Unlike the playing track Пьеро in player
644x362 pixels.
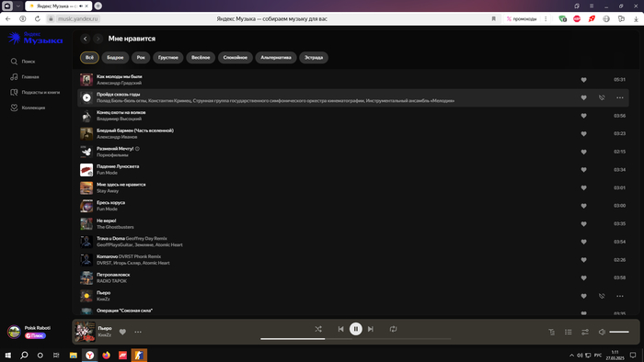(x=122, y=332)
